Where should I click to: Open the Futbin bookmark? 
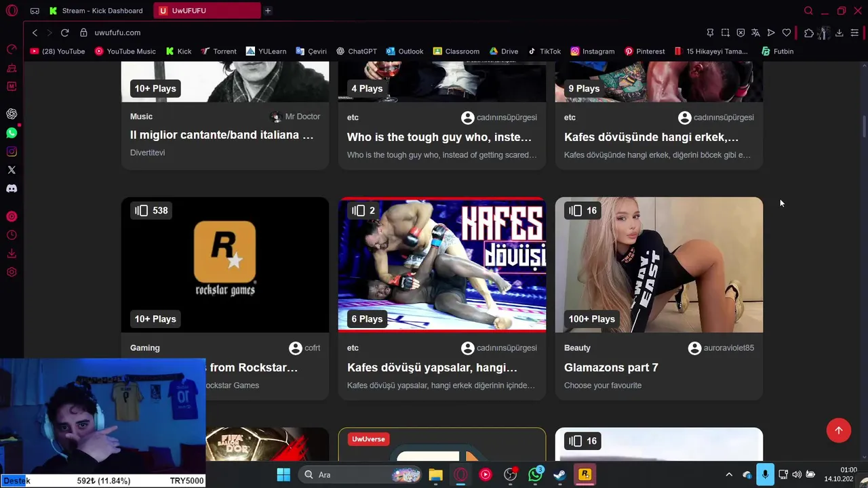click(x=777, y=52)
